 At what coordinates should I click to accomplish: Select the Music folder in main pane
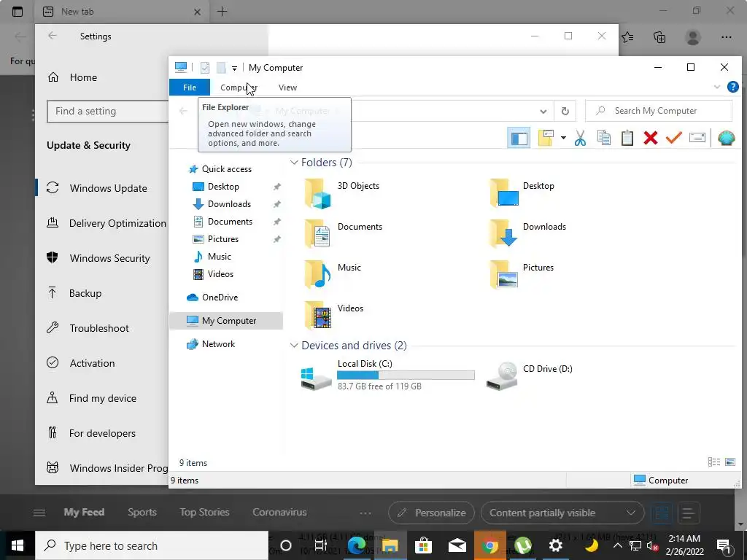(333, 274)
